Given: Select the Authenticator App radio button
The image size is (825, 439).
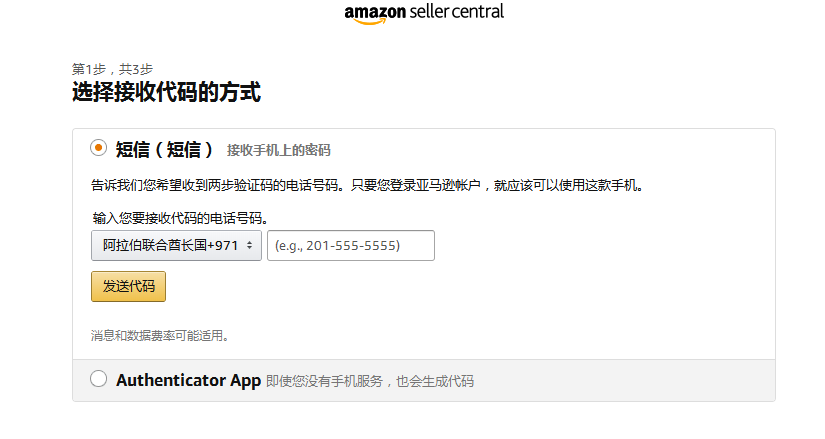Looking at the screenshot, I should 98,379.
